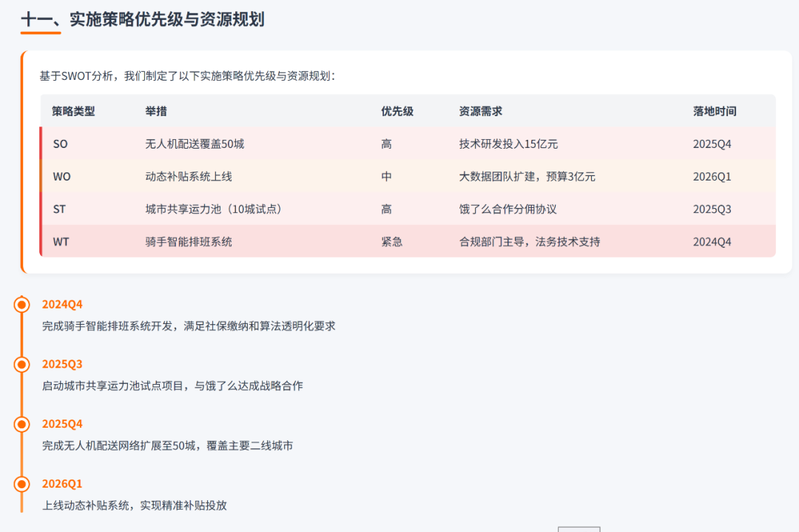Screen dimensions: 799x532
Task: Click the 2026Q1 timeline circle marker
Action: point(23,483)
